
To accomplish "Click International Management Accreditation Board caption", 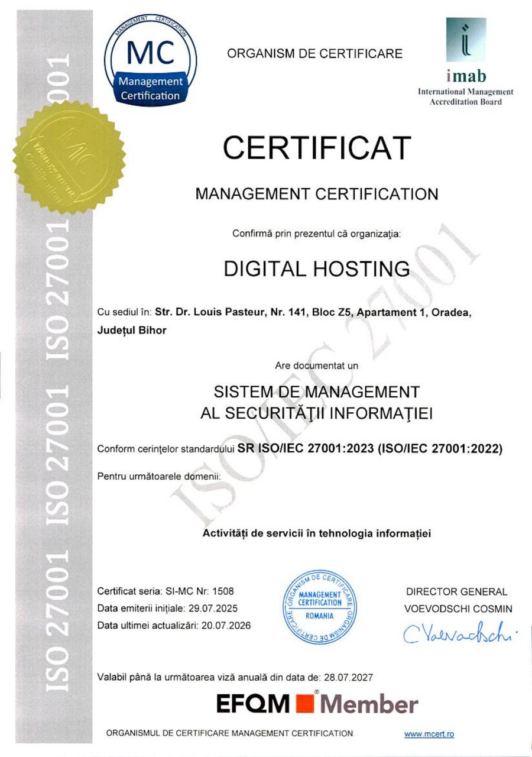I will [466, 97].
